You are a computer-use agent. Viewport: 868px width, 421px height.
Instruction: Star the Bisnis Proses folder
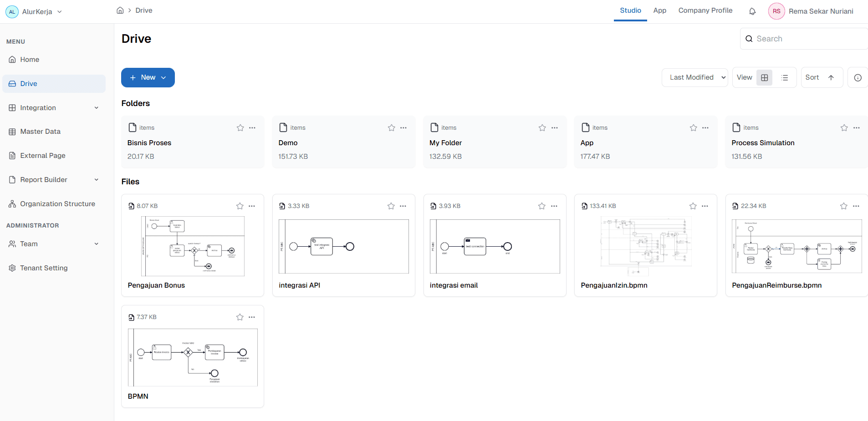240,128
